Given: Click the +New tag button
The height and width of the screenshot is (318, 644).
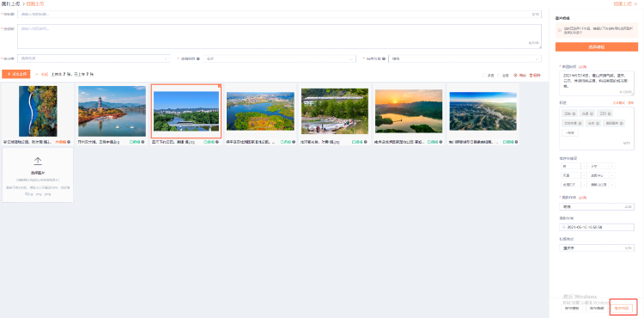Looking at the screenshot, I should (x=569, y=132).
